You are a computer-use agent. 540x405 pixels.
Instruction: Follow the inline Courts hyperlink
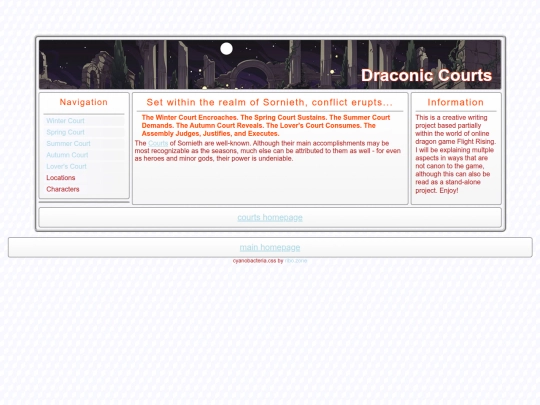click(x=158, y=143)
